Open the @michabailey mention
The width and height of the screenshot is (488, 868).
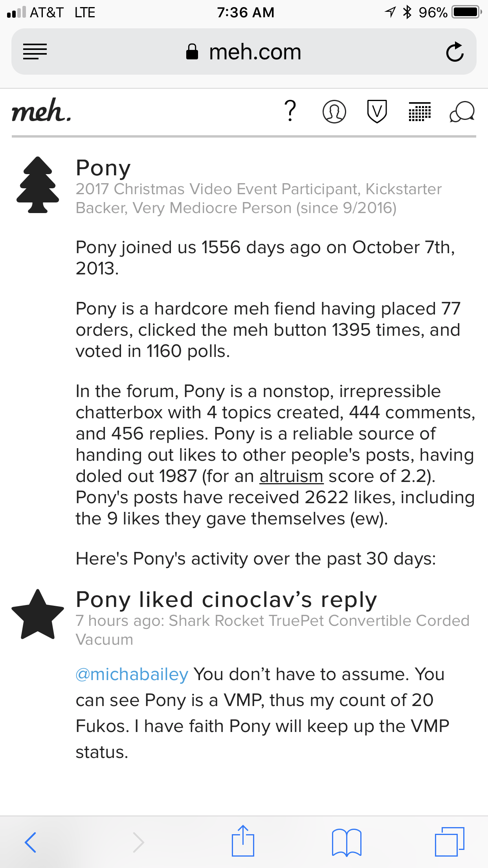(x=132, y=674)
